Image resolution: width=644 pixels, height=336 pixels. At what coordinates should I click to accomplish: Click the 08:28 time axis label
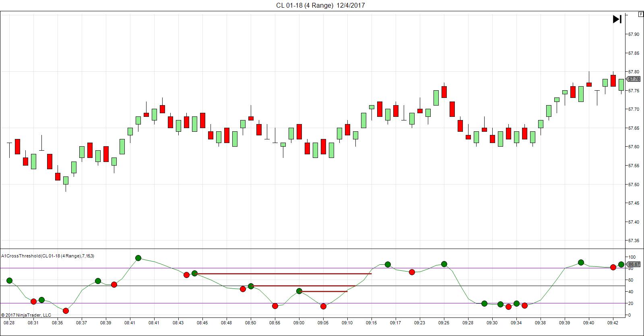9,323
